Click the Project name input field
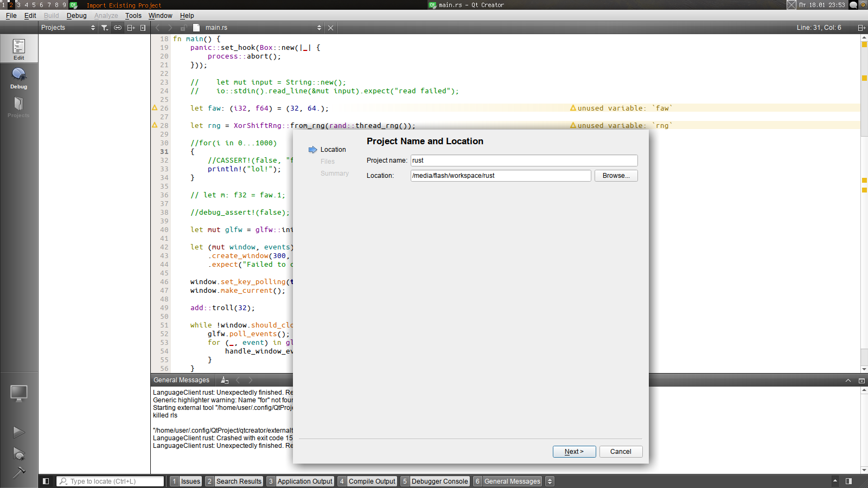 coord(524,160)
